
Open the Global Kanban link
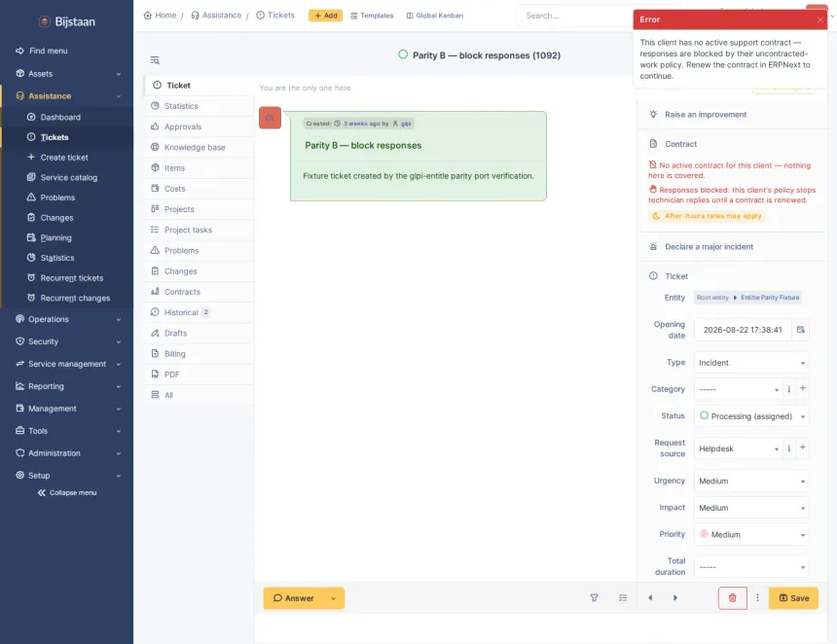434,16
